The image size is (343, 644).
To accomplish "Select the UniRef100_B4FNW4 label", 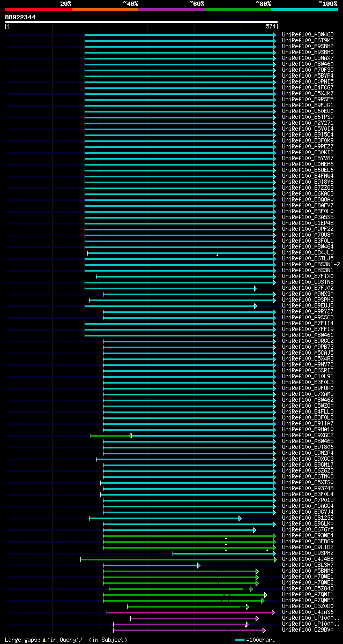I will 308,176.
